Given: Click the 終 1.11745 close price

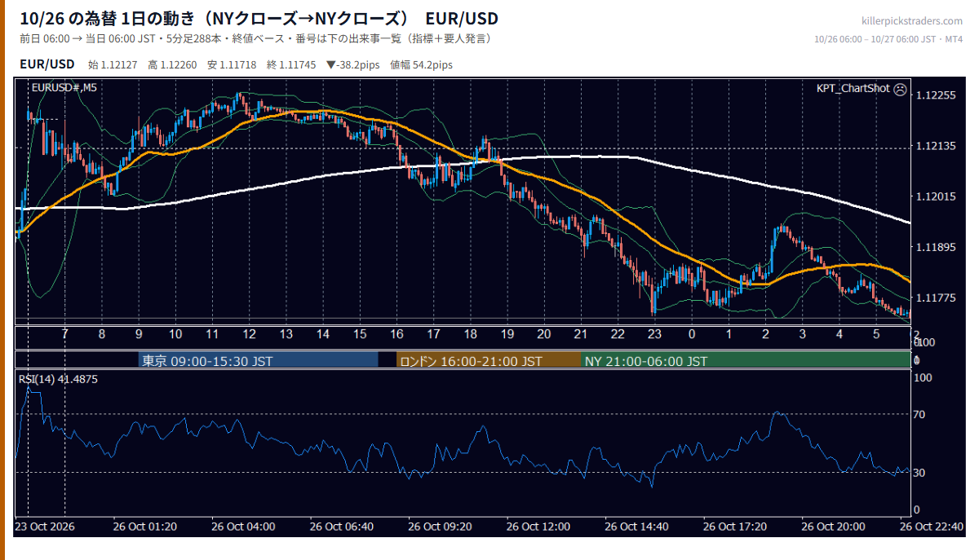Looking at the screenshot, I should coord(291,64).
